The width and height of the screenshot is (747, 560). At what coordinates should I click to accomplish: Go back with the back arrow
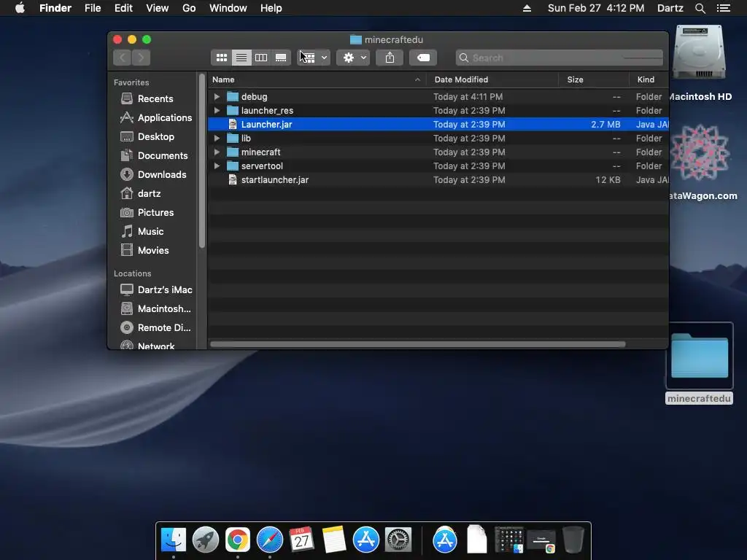tap(123, 58)
